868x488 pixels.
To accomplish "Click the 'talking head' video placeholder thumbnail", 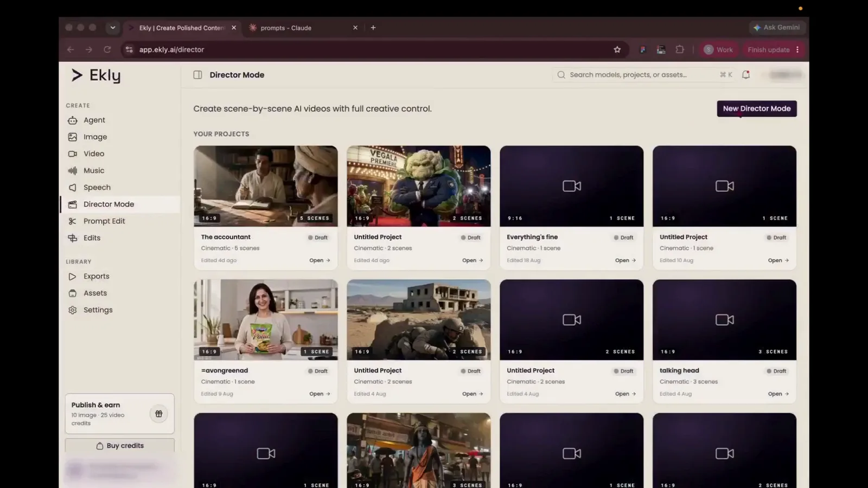I will (725, 320).
